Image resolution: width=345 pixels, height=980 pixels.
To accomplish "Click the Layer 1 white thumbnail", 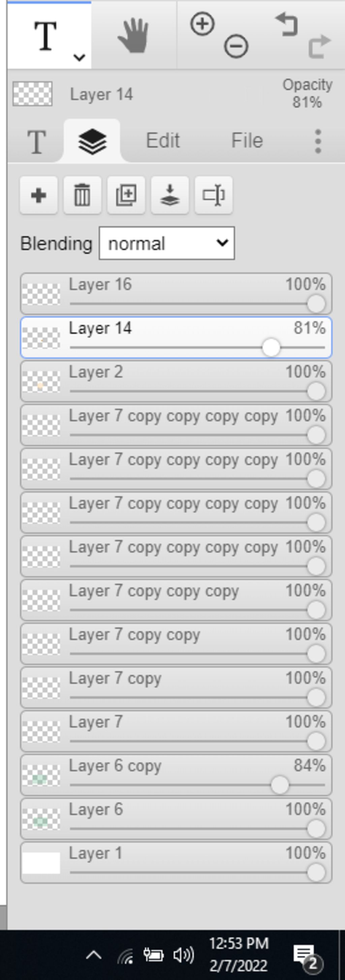I will [41, 863].
